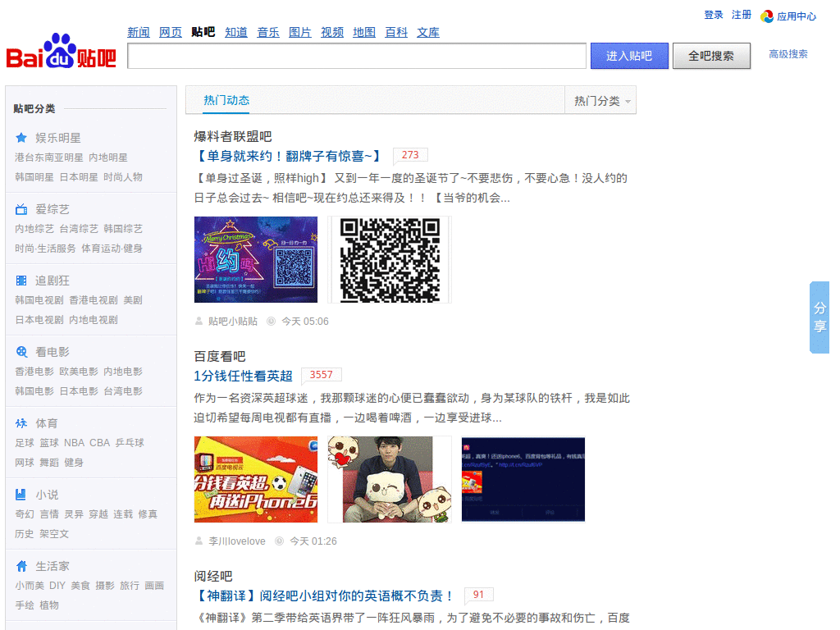Image resolution: width=840 pixels, height=630 pixels.
Task: Click reply count 91
Action: pyautogui.click(x=478, y=595)
